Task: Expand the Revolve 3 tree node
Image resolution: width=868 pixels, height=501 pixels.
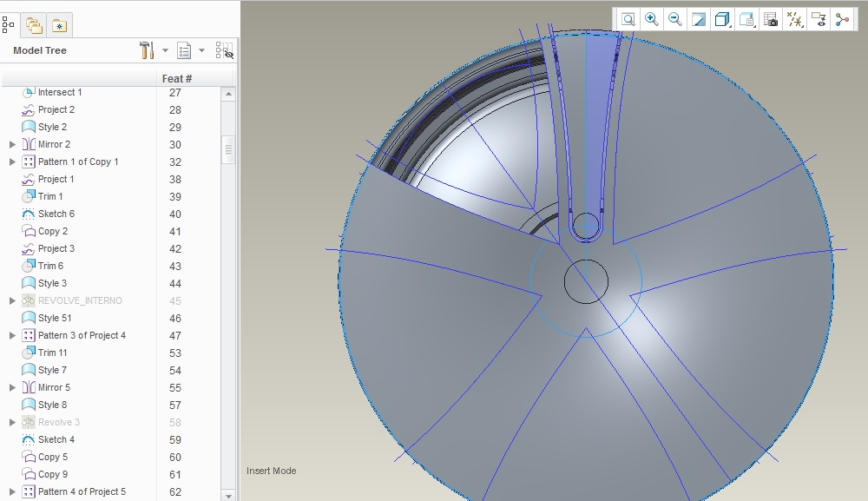Action: [x=12, y=422]
